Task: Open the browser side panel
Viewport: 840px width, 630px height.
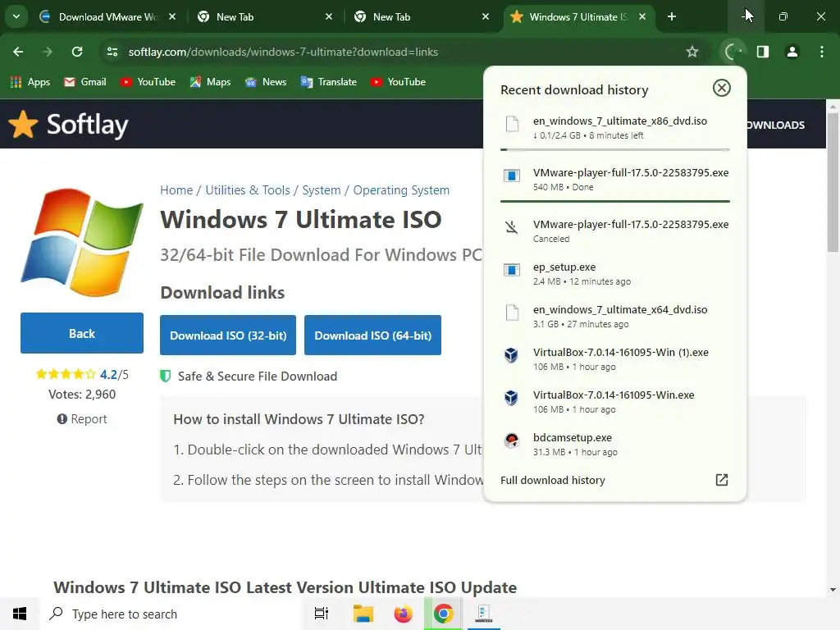Action: 763,52
